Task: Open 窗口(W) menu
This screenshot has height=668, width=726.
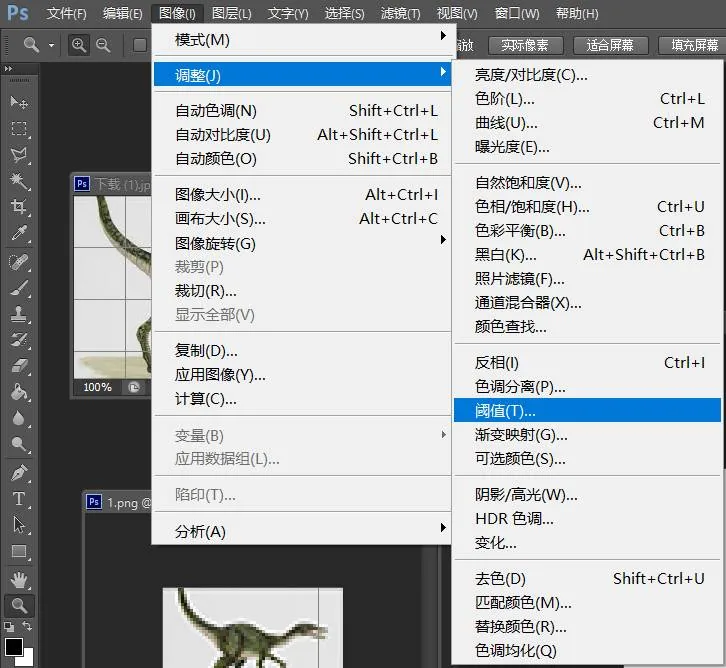Action: (x=517, y=13)
